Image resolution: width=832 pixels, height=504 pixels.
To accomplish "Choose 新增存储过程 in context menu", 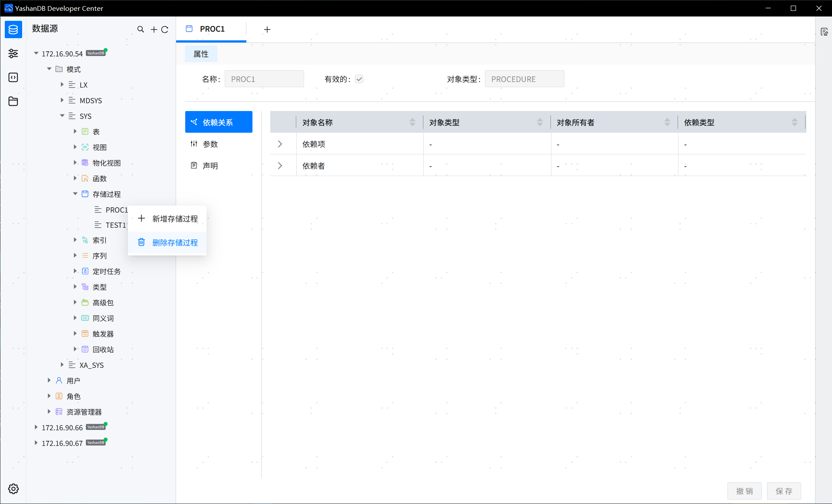I will tap(174, 219).
